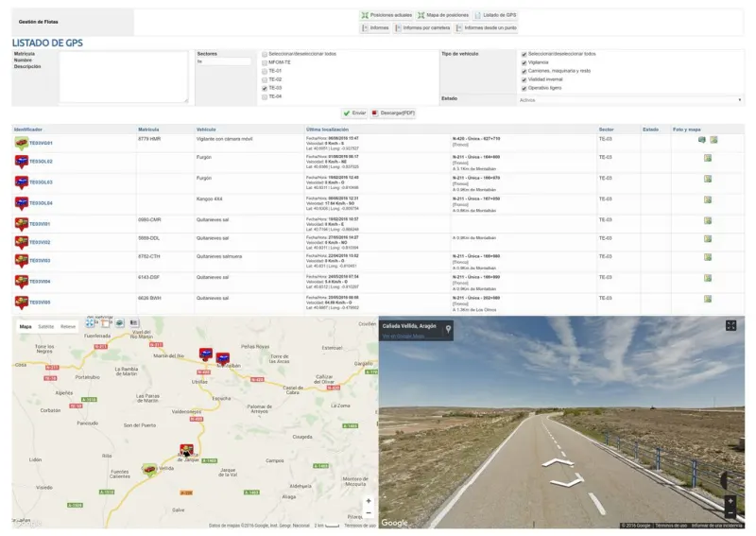
Task: Click the Enviar button
Action: (x=354, y=112)
